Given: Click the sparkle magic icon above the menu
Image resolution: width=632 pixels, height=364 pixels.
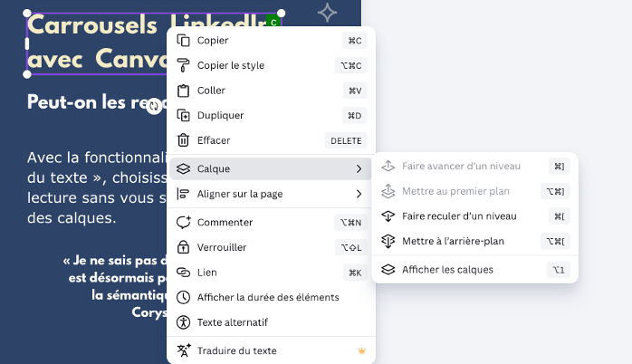Looking at the screenshot, I should coord(328,13).
